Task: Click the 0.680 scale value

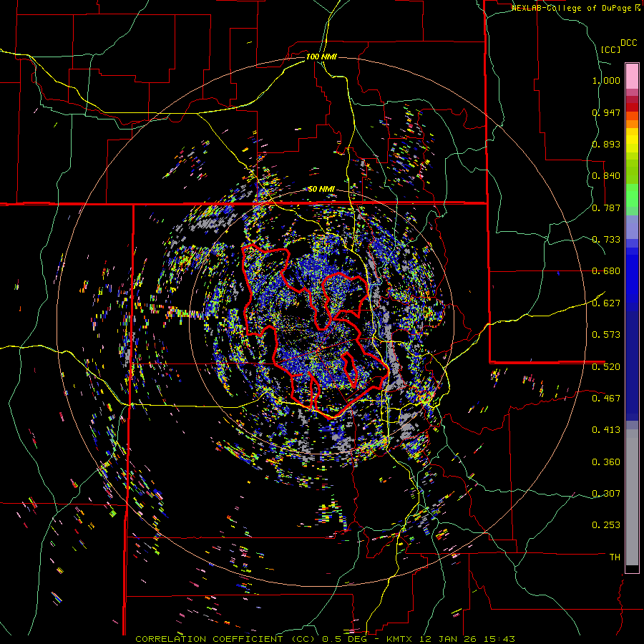Action: (606, 271)
